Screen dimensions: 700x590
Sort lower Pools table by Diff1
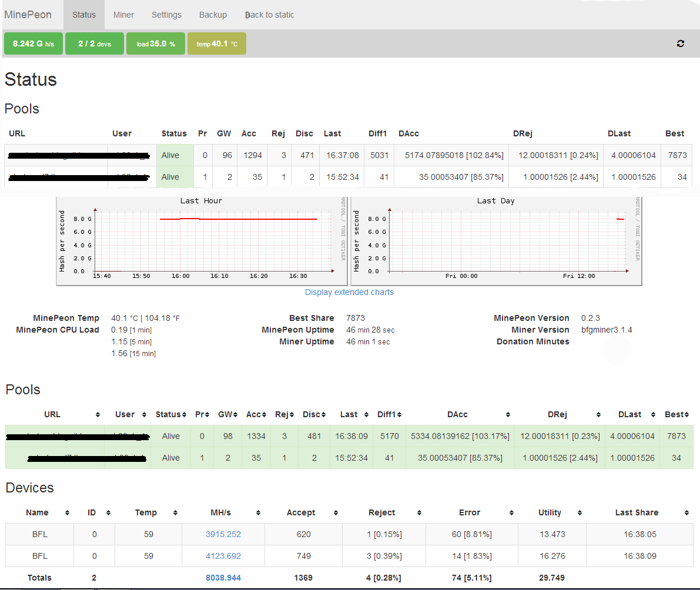point(389,415)
